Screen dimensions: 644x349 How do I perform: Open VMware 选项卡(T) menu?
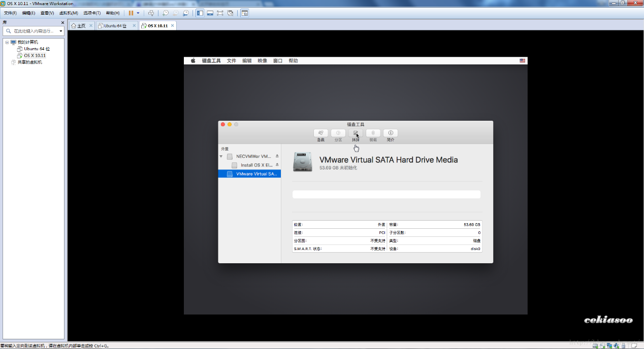click(x=92, y=13)
